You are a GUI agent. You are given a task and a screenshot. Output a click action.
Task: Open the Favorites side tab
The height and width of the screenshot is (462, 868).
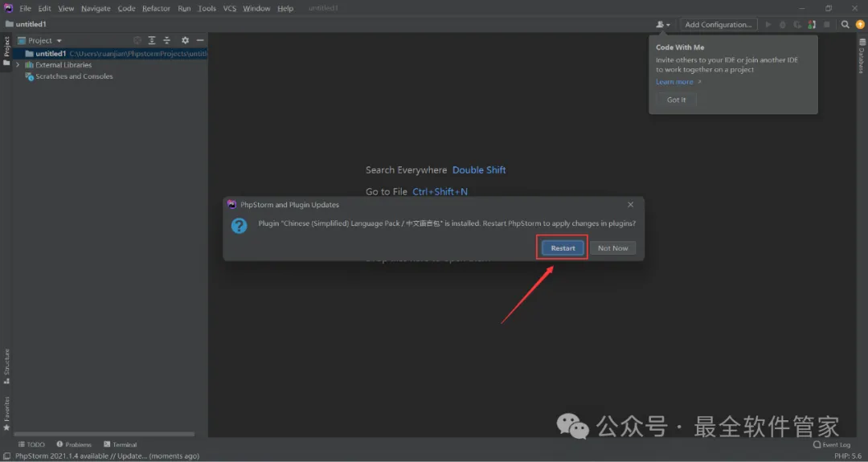6,413
